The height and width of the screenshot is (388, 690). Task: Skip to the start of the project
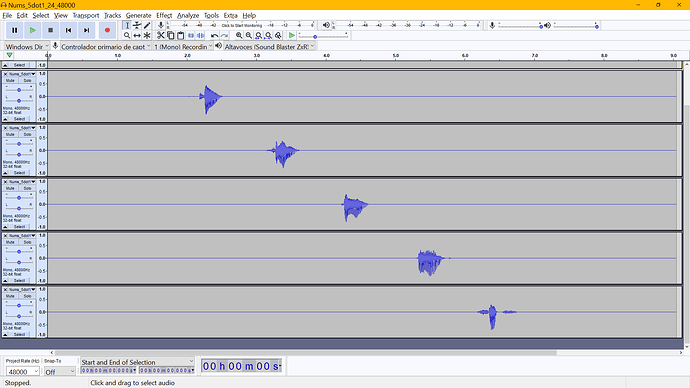[x=69, y=30]
